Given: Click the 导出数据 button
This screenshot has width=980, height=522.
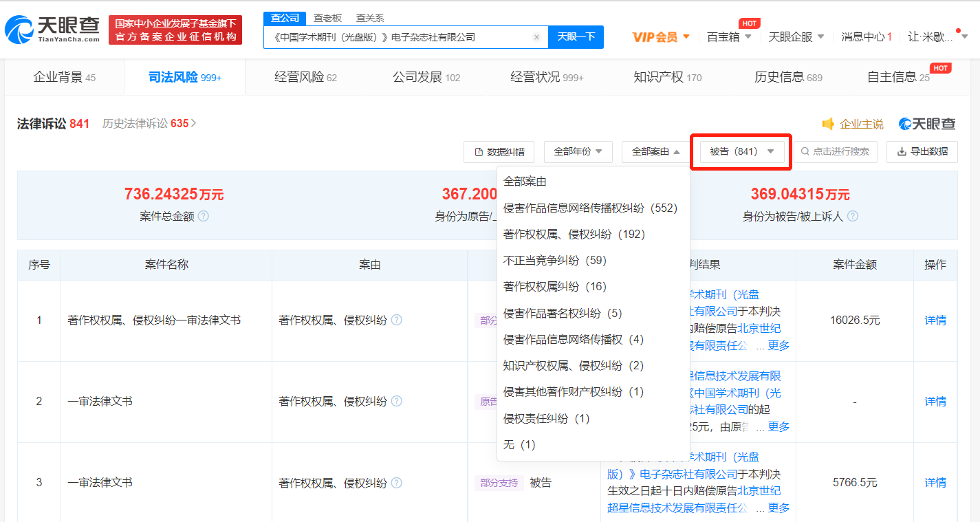Looking at the screenshot, I should [922, 152].
